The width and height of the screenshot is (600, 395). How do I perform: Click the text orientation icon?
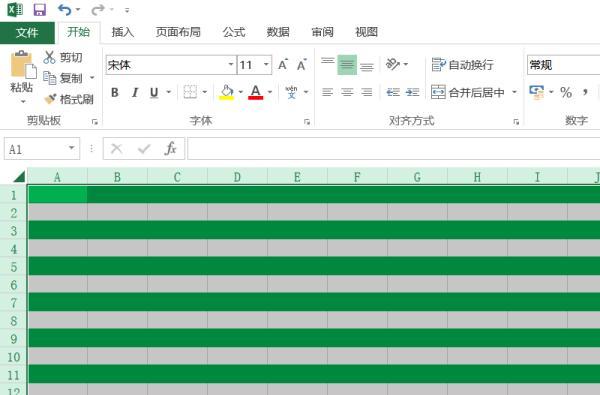393,64
